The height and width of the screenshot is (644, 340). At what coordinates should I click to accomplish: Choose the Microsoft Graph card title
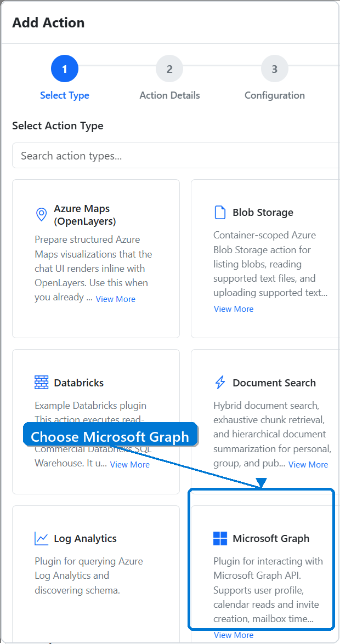(271, 538)
